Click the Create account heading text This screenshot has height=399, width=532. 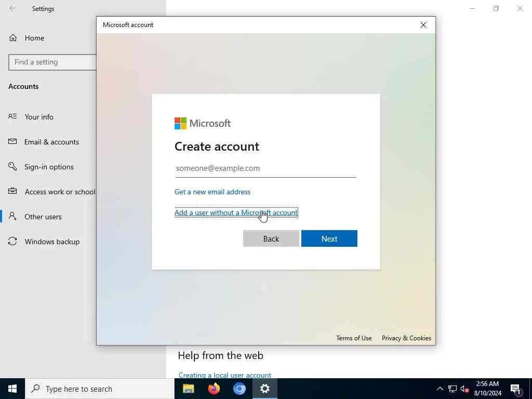(217, 146)
